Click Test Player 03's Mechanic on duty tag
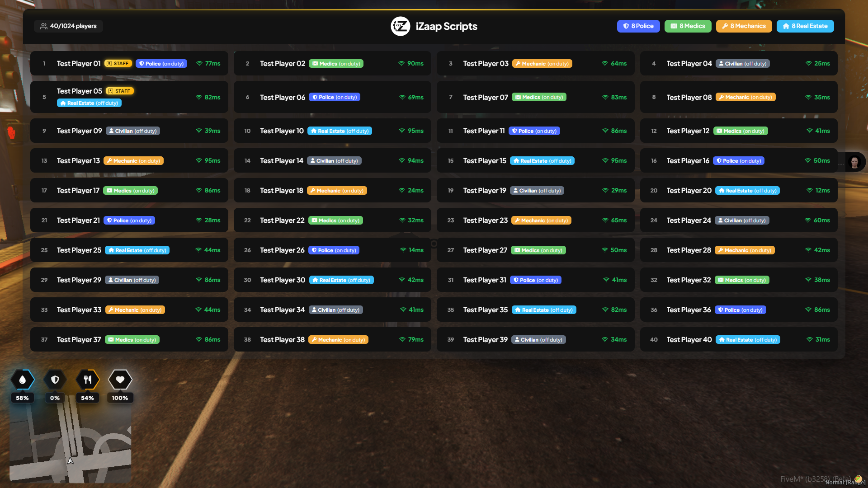868x488 pixels. click(x=542, y=64)
